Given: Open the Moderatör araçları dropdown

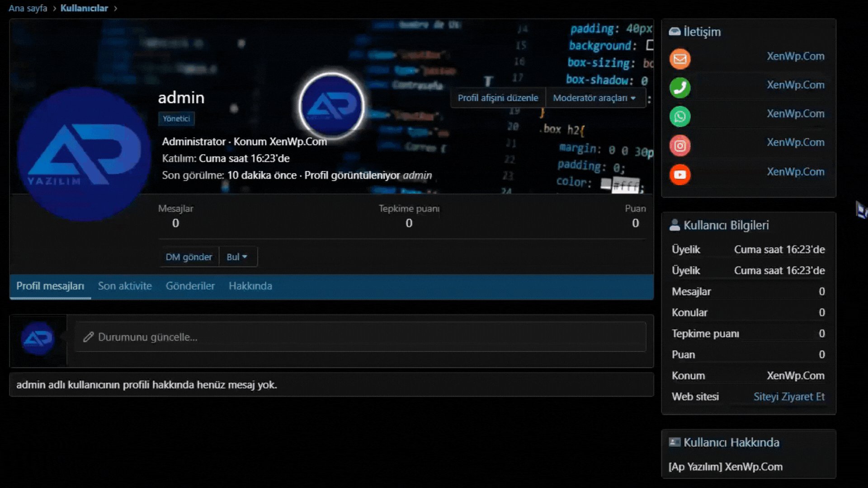Looking at the screenshot, I should click(594, 98).
